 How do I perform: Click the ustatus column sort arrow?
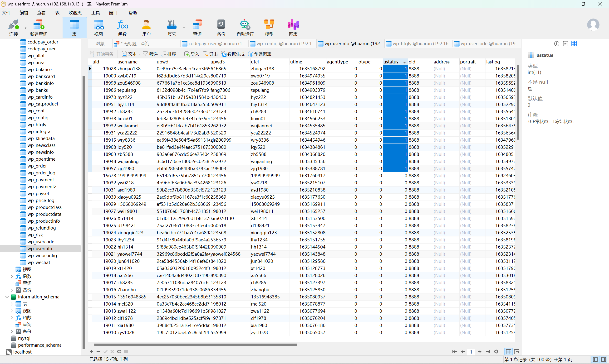pos(404,62)
